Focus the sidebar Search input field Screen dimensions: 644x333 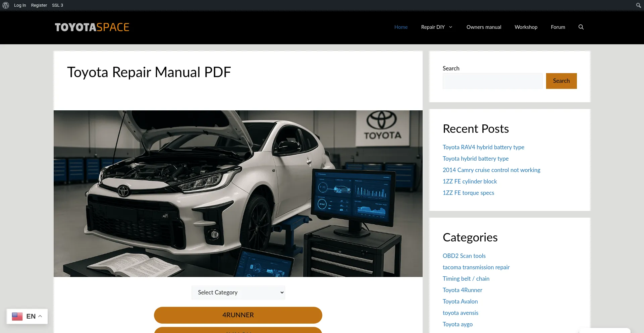492,81
